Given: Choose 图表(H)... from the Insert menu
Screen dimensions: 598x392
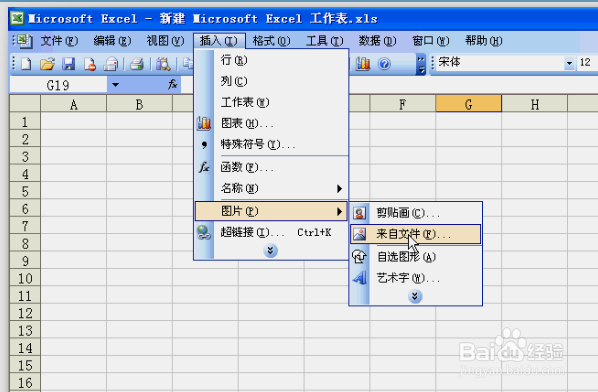Looking at the screenshot, I should click(271, 123).
